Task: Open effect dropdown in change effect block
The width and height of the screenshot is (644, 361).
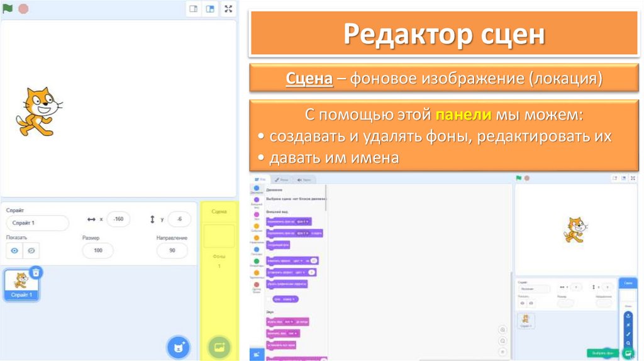Action: 297,261
